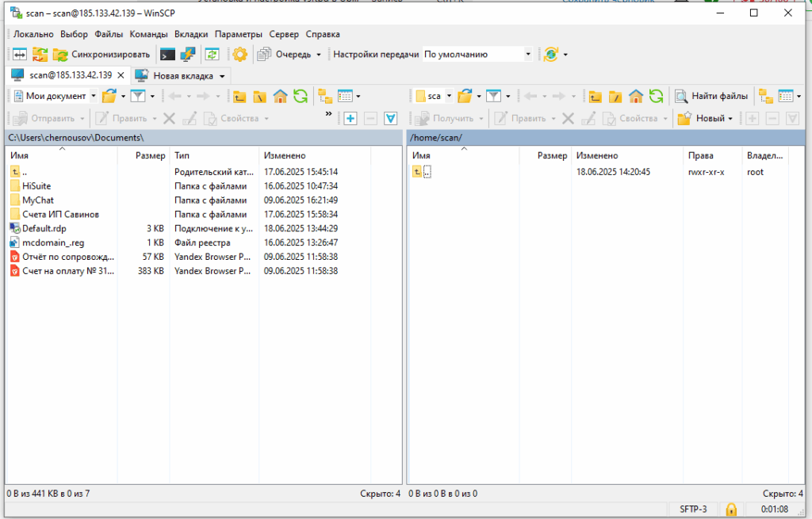812x519 pixels.
Task: Open the 'Мои документ' local drive dropdown
Action: tap(94, 96)
